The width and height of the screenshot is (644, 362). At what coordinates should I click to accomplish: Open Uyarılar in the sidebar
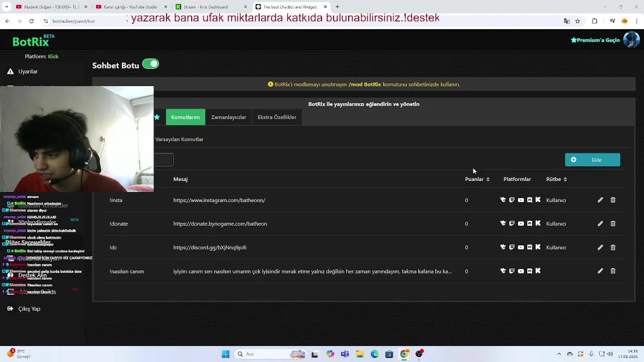pyautogui.click(x=28, y=71)
